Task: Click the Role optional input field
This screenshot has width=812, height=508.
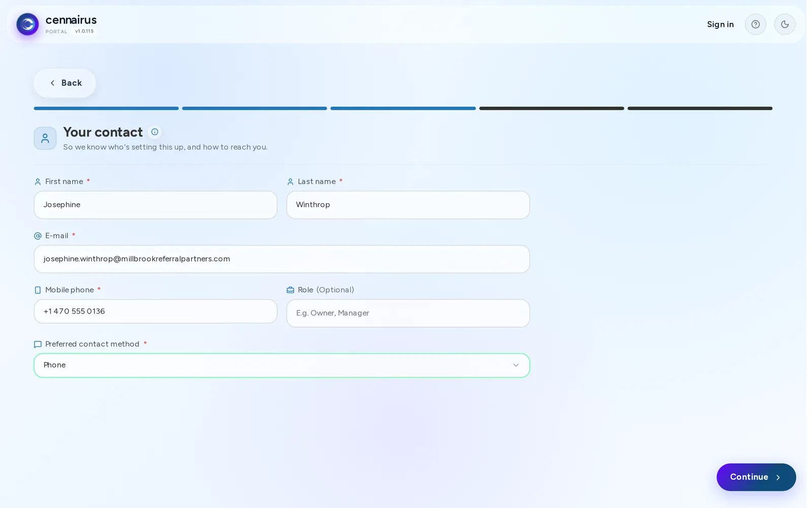Action: [x=408, y=313]
